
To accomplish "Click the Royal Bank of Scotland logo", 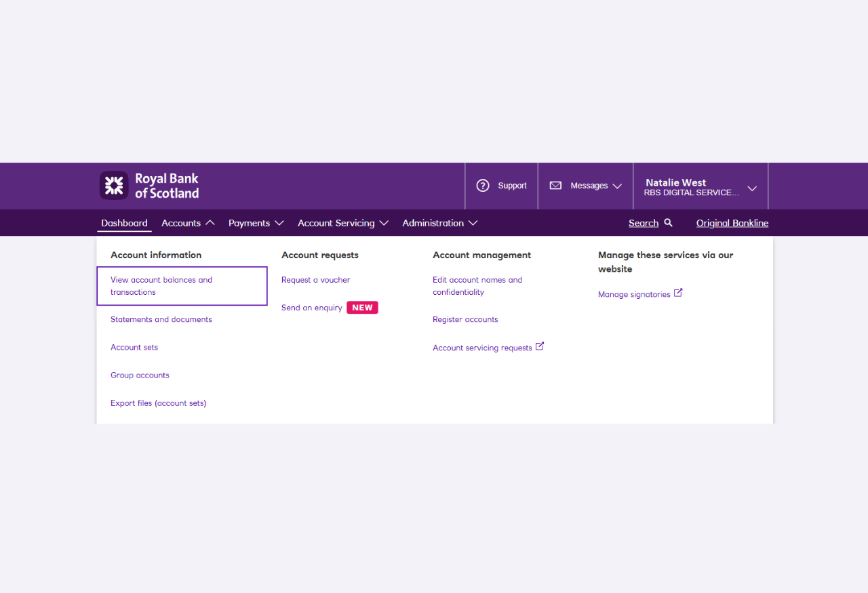I will (149, 185).
